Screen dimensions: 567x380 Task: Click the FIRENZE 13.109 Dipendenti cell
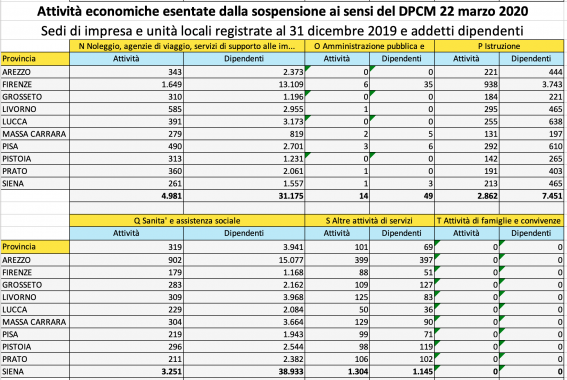[x=244, y=84]
